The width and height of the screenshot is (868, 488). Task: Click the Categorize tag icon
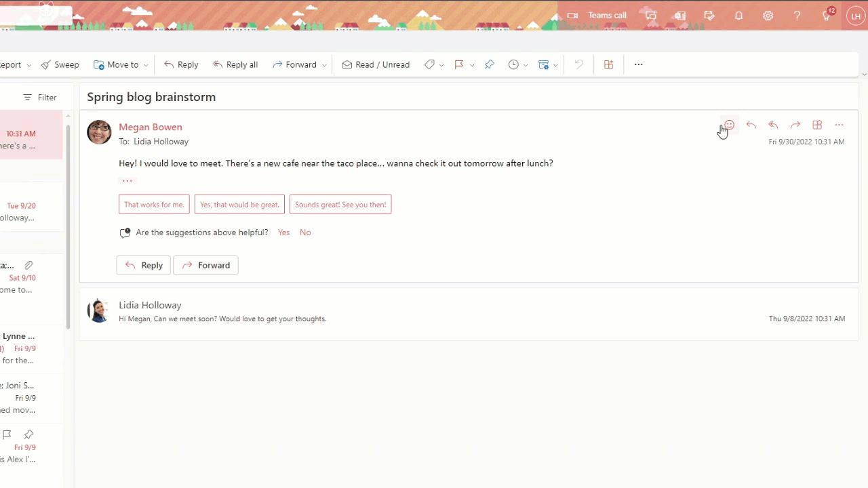429,64
